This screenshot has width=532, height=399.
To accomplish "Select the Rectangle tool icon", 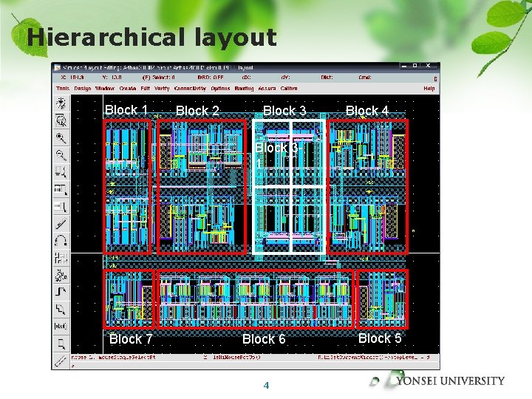I will click(61, 344).
